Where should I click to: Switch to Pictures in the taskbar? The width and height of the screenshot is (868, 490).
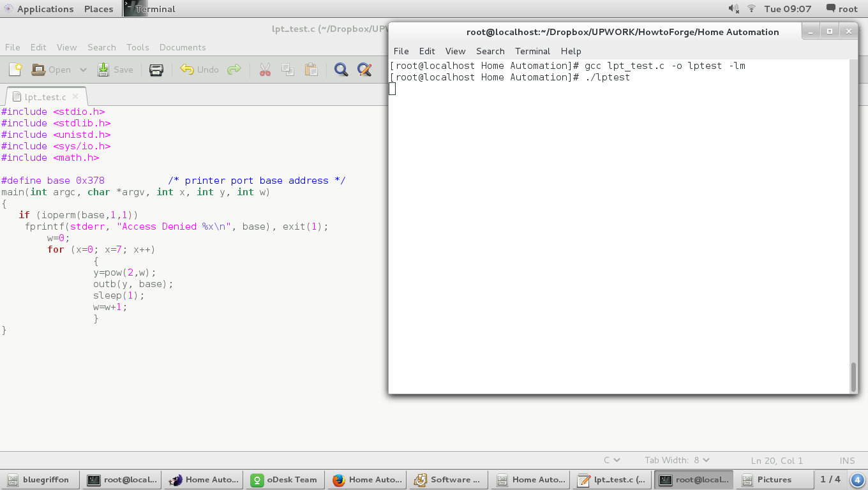[x=774, y=480]
